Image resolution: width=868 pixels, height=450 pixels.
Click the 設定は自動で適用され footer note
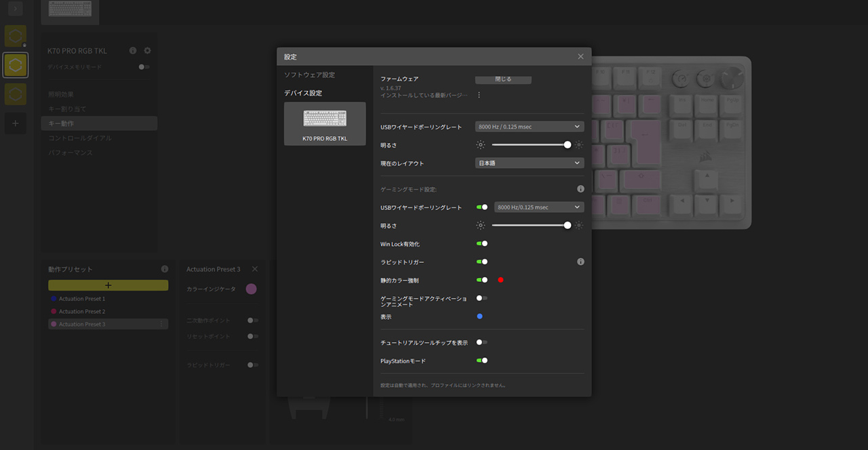point(443,385)
